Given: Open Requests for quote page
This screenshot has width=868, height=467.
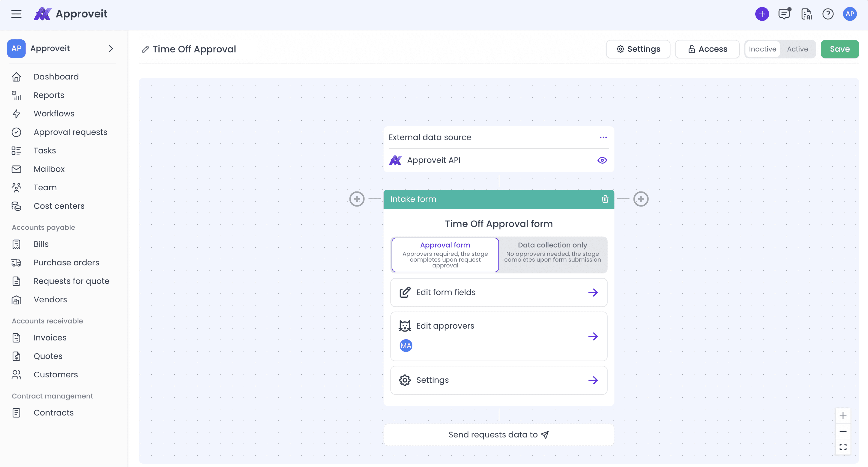Looking at the screenshot, I should point(71,281).
